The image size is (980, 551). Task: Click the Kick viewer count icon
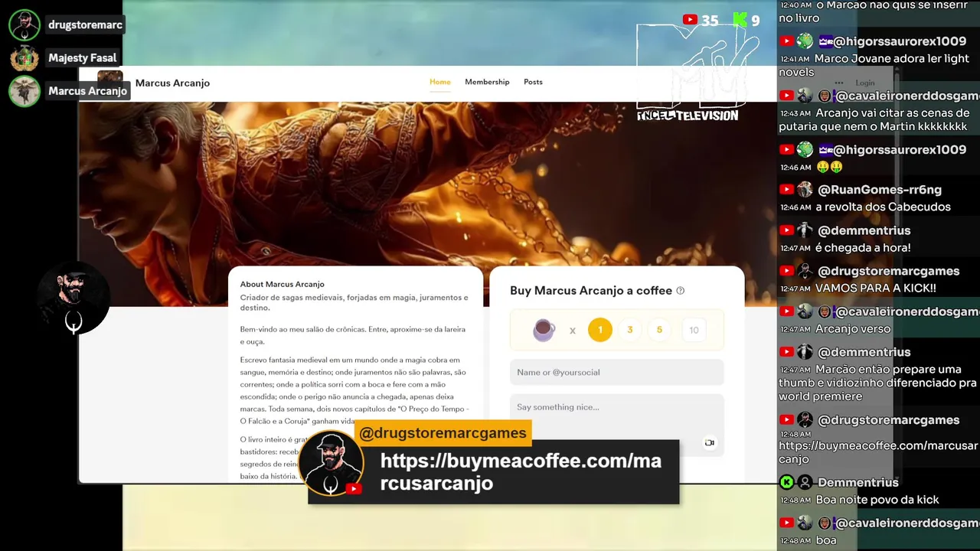pos(740,20)
